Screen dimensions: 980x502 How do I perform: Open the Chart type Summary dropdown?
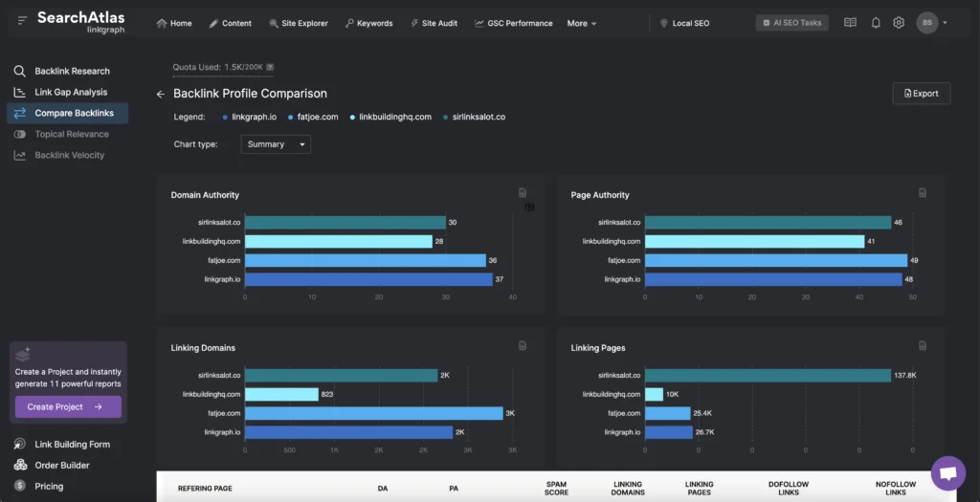(276, 144)
